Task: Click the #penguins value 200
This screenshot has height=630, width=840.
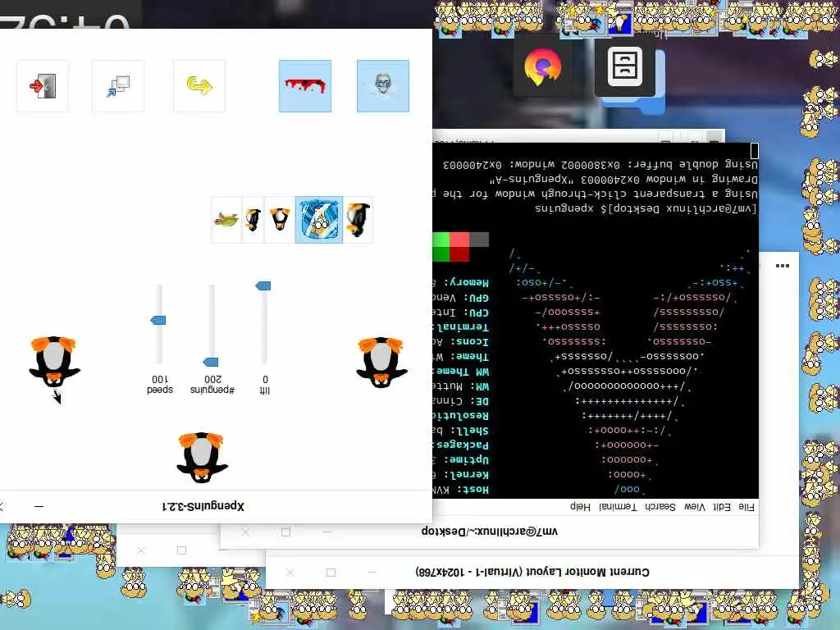Action: click(x=212, y=379)
